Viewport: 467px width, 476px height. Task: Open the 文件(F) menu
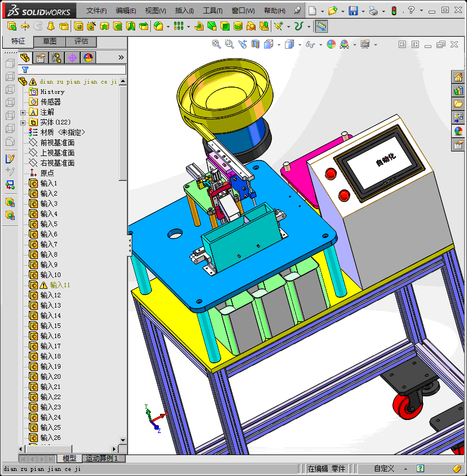tap(96, 11)
